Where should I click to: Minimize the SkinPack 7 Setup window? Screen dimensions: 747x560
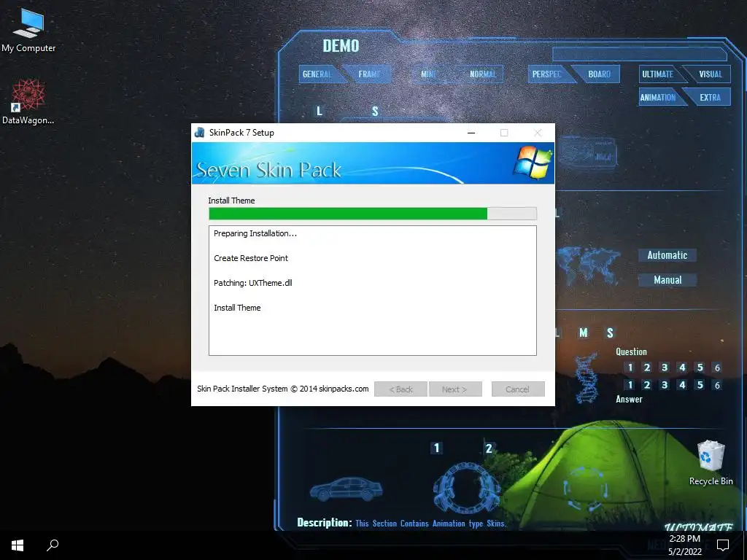tap(471, 133)
